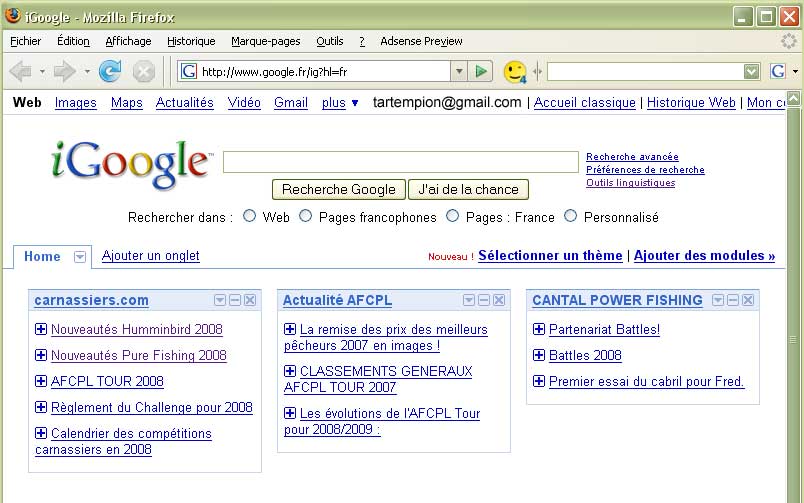Screen dimensions: 804x503
Task: Click the Google favicon in address bar
Action: point(189,71)
